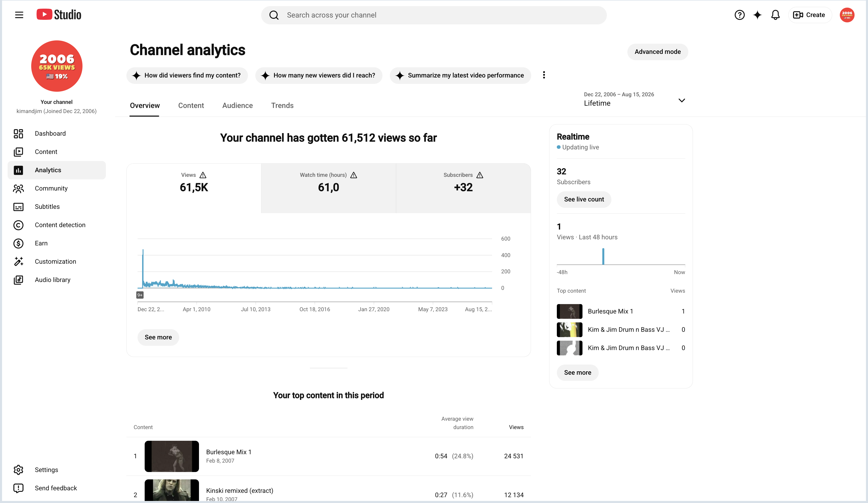Click the Views warning triangle icon

click(x=203, y=175)
